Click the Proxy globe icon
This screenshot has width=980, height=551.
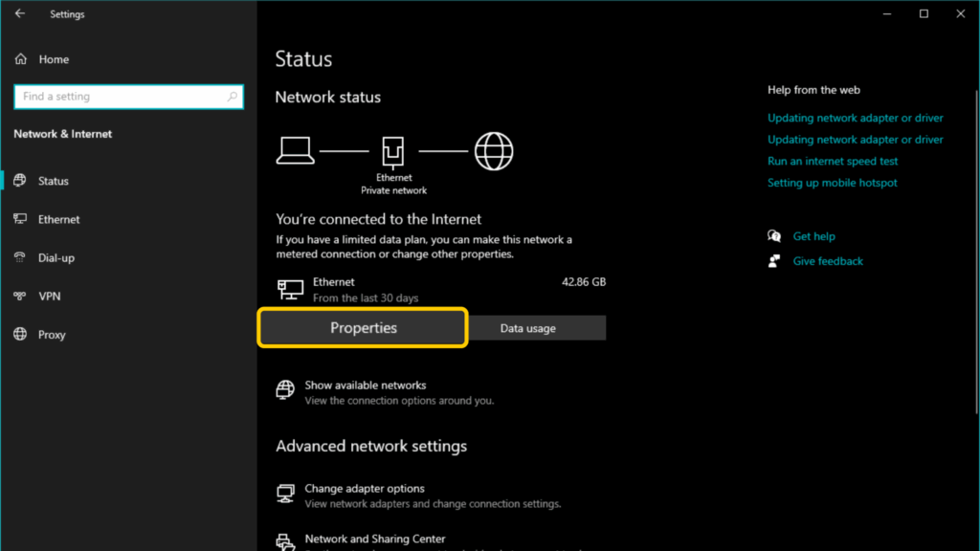(20, 334)
